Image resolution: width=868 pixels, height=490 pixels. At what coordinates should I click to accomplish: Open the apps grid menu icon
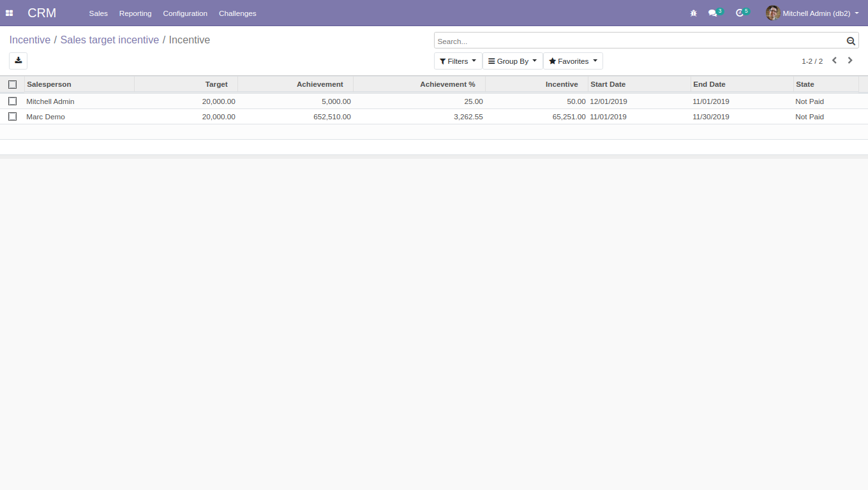tap(9, 13)
